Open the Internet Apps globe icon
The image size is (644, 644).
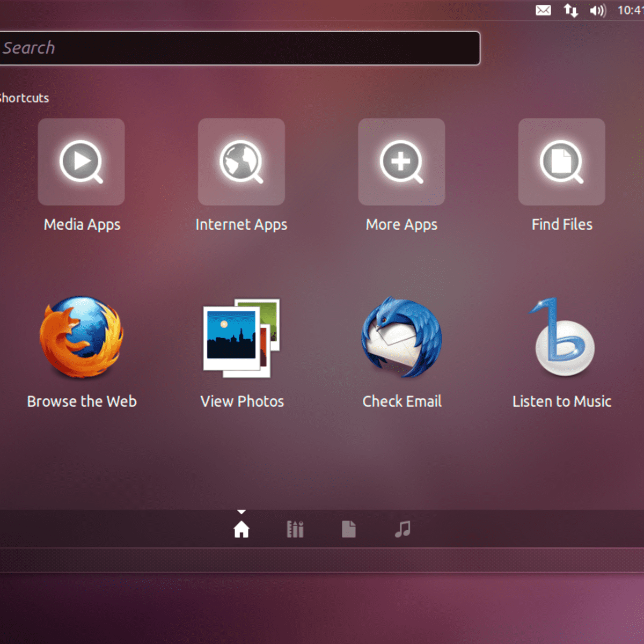241,162
